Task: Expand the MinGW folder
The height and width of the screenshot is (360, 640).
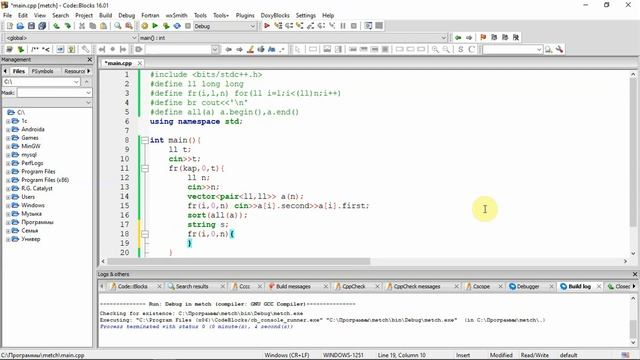Action: [x=8, y=147]
